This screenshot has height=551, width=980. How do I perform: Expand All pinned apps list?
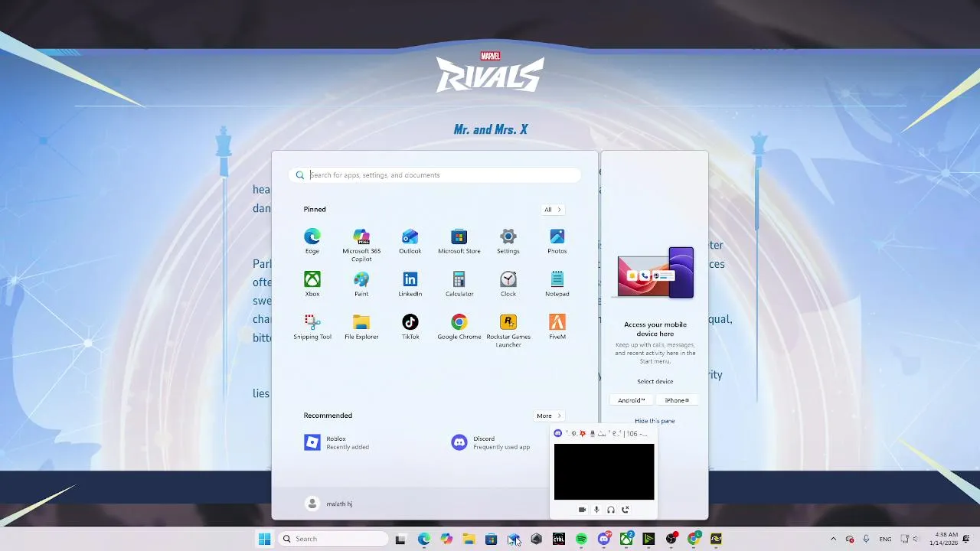click(553, 210)
